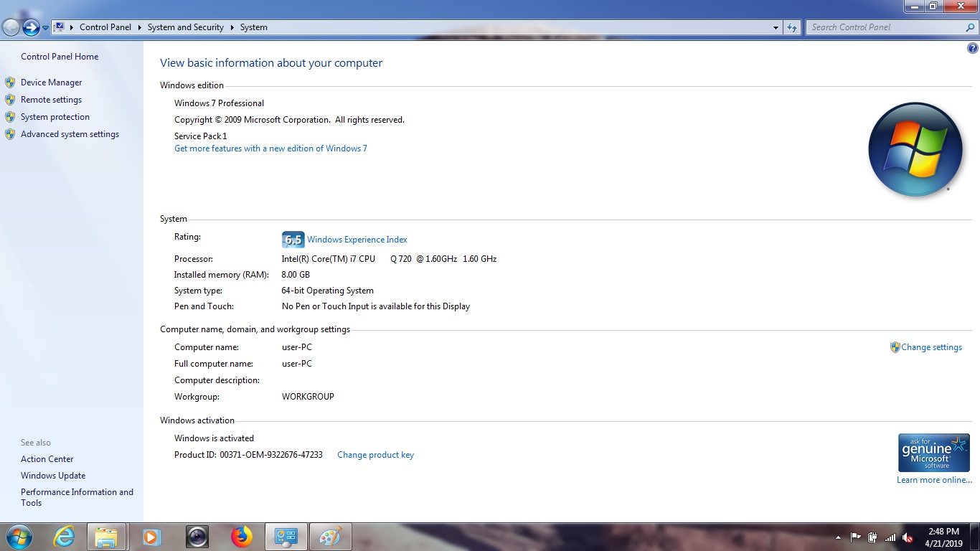The height and width of the screenshot is (551, 980).
Task: Click the Action Center flag tray icon
Action: pyautogui.click(x=855, y=537)
